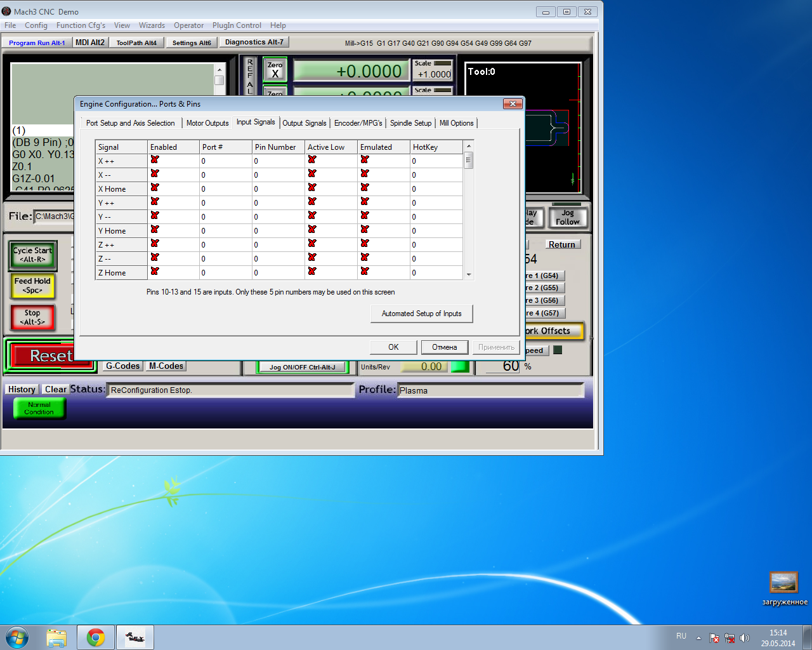Switch to Encoder/MPG's tab

[x=358, y=123]
